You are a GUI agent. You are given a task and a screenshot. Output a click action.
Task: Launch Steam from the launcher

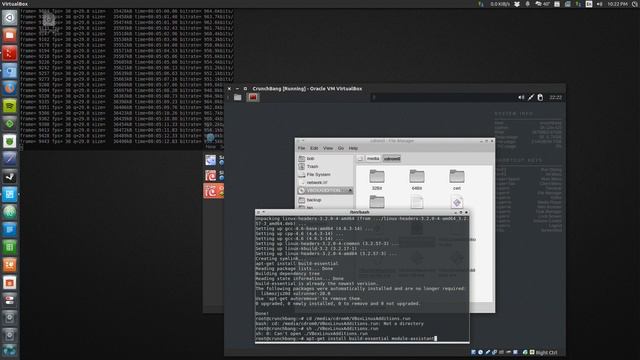9,176
